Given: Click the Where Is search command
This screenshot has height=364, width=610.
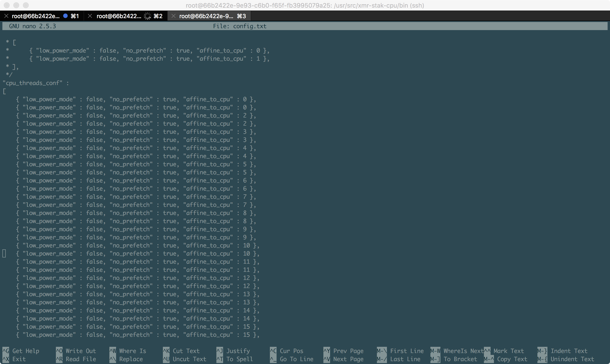Looking at the screenshot, I should [132, 351].
